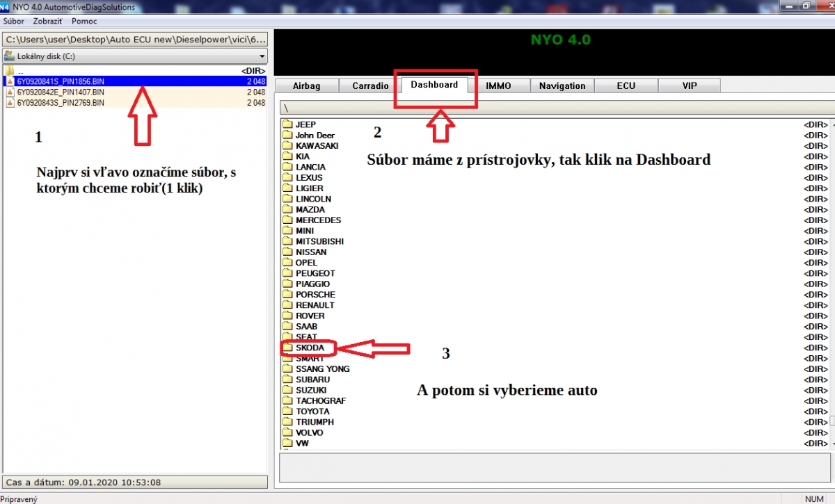Click the file path field at top left
Image resolution: width=835 pixels, height=504 pixels.
tap(135, 40)
